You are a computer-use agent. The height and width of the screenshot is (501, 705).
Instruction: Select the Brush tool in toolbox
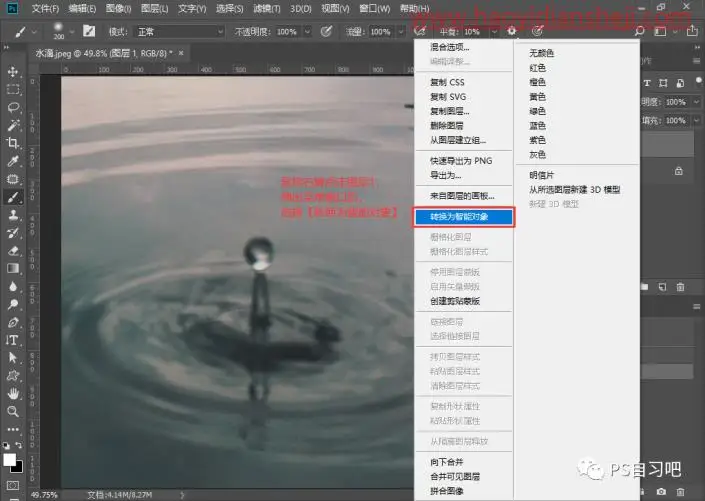tap(13, 197)
